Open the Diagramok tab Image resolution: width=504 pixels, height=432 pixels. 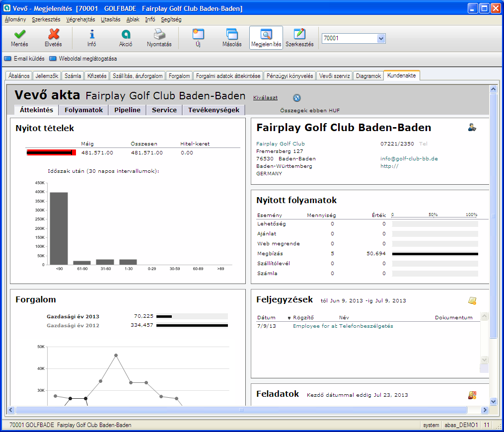click(368, 76)
